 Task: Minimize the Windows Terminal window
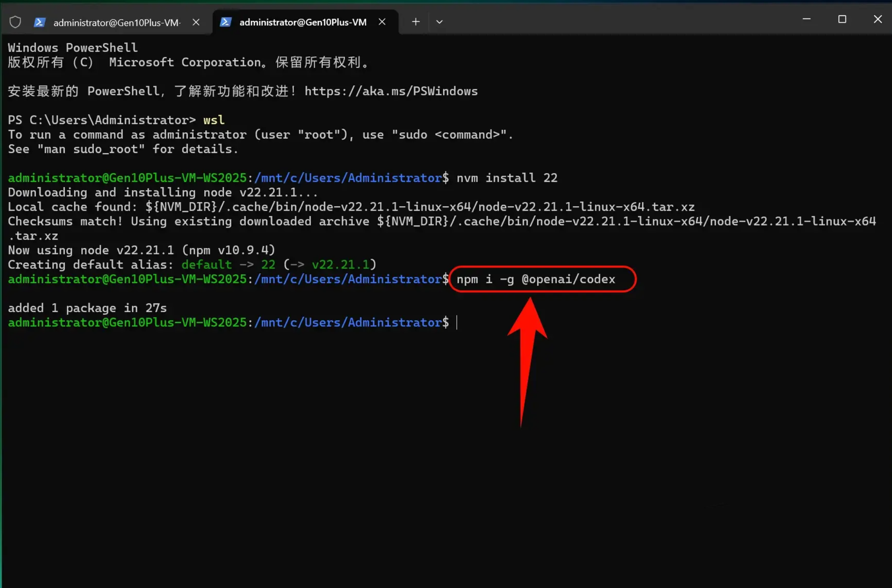point(807,19)
